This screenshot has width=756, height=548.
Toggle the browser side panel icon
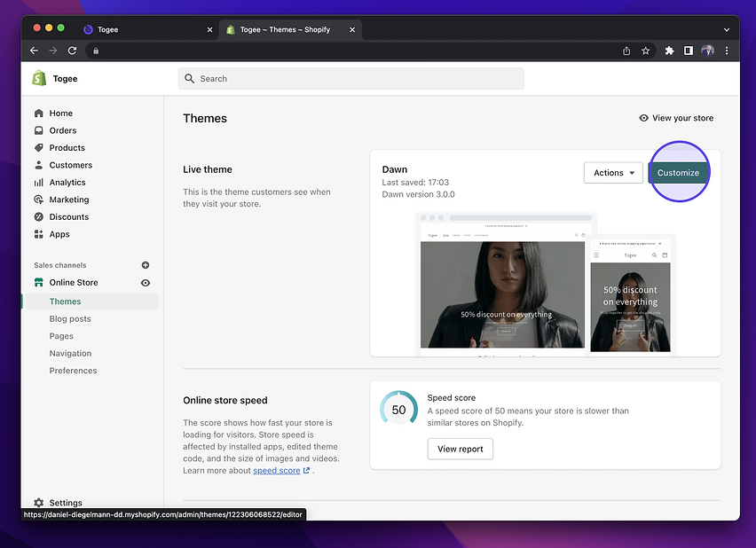tap(689, 51)
